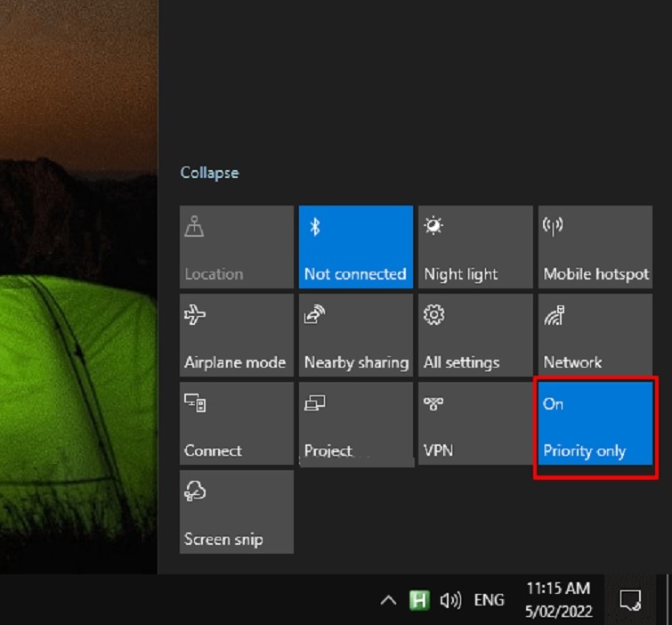
Task: Enable Airplane mode tile
Action: pos(236,335)
